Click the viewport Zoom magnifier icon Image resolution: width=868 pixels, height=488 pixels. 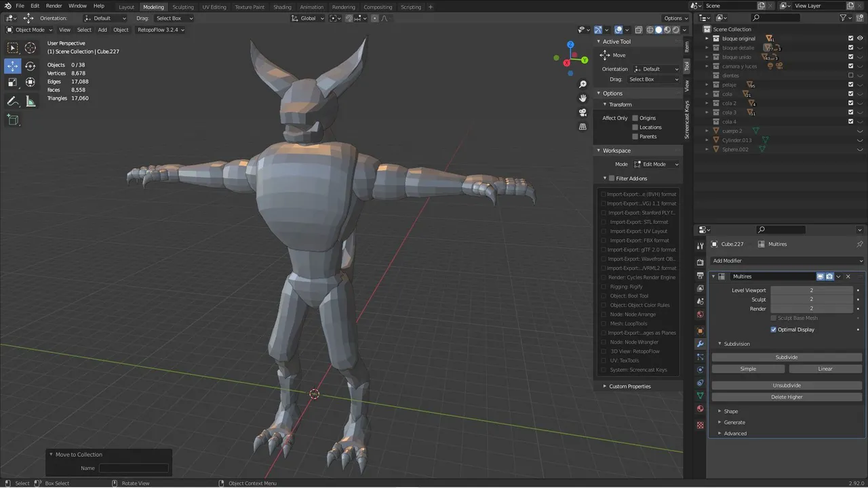point(583,84)
